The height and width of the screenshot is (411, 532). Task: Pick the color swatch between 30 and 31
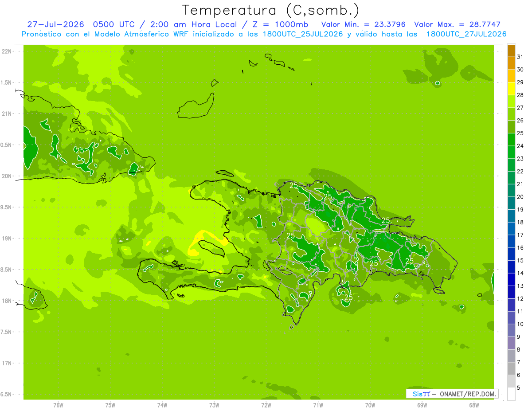tap(511, 63)
